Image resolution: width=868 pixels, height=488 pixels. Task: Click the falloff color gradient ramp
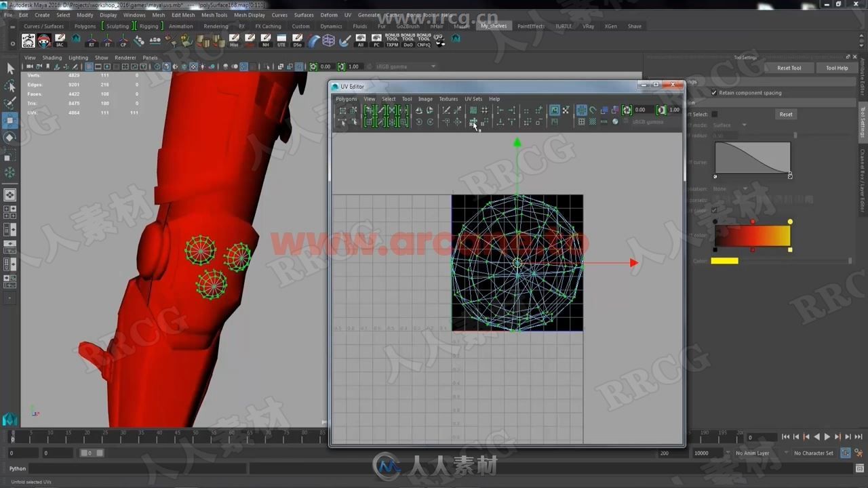pyautogui.click(x=753, y=236)
